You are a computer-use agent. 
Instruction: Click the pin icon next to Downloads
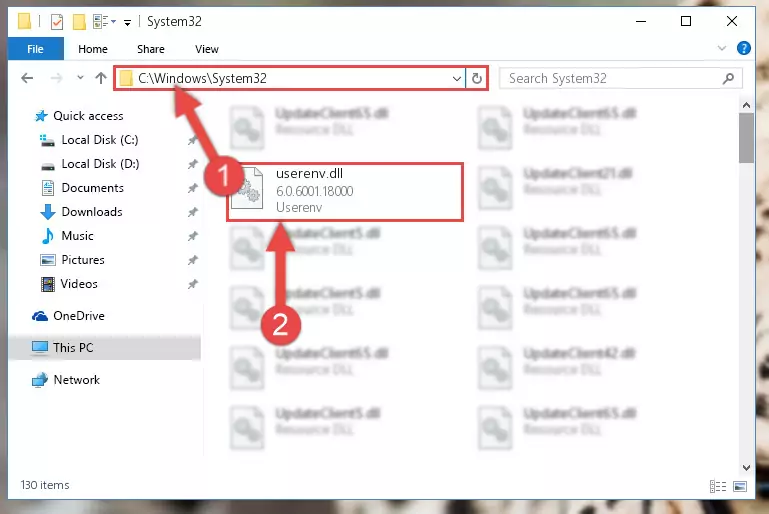[193, 212]
